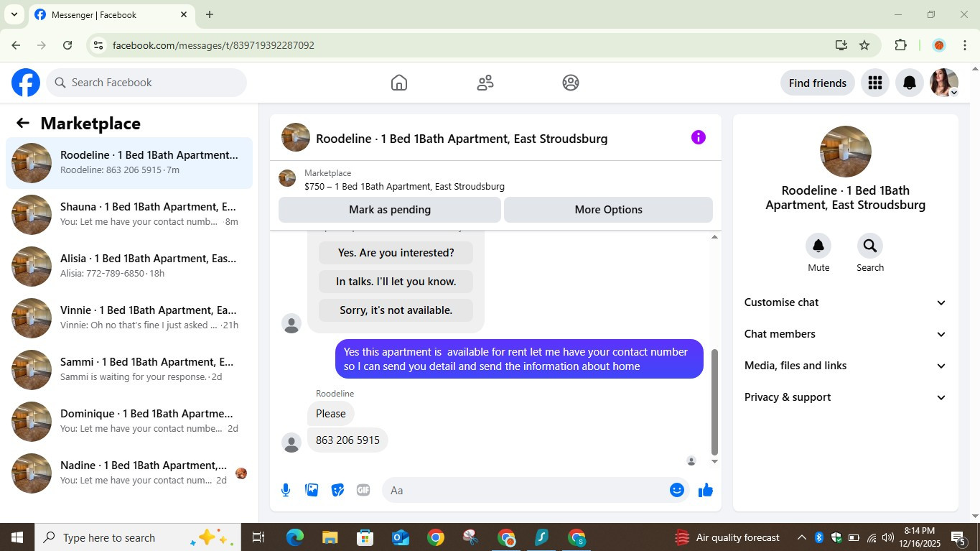
Task: Send a thumbs-up like
Action: 706,490
